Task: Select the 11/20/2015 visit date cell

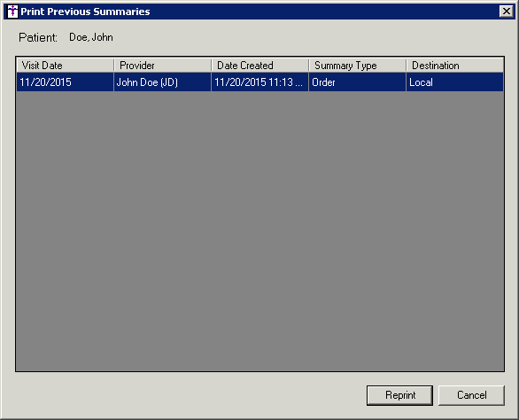Action: point(65,82)
